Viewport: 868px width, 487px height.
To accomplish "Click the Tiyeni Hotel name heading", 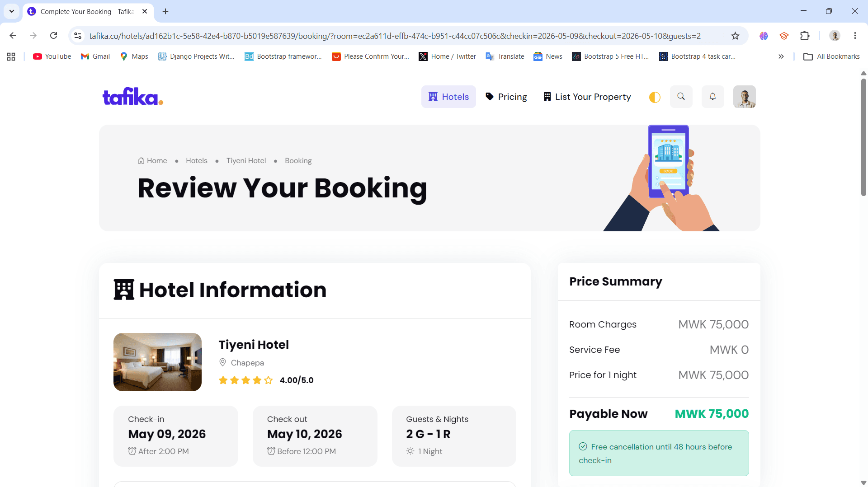I will point(254,345).
